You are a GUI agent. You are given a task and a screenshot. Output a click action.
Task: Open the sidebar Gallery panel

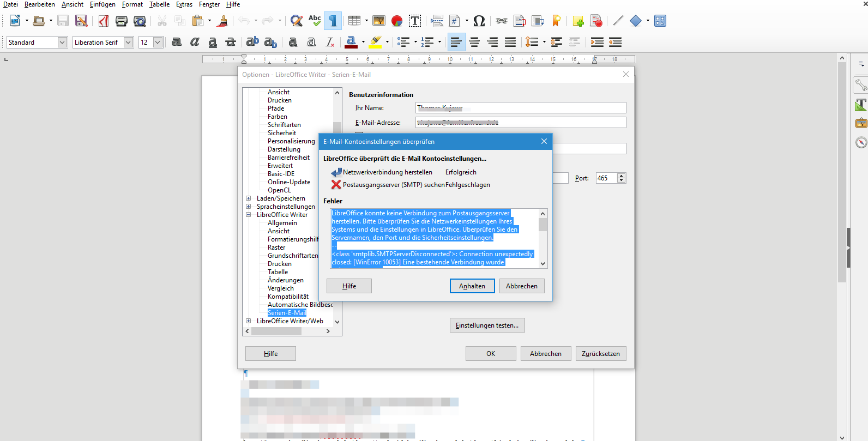click(x=860, y=123)
